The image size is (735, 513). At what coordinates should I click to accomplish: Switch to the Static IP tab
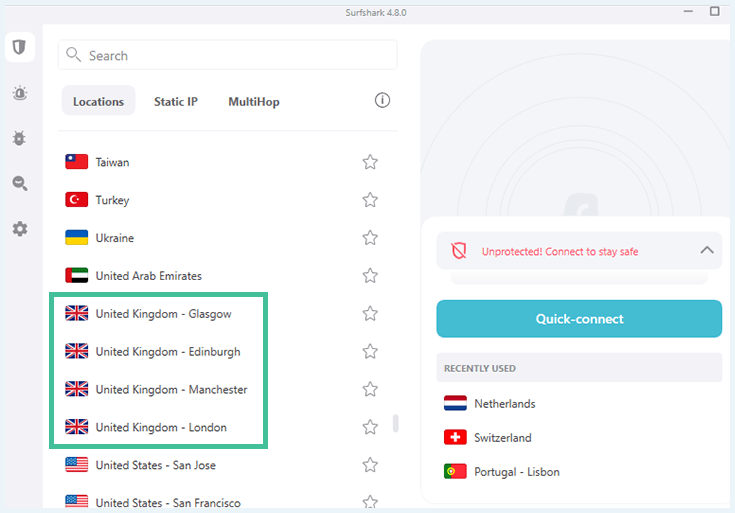pos(176,101)
